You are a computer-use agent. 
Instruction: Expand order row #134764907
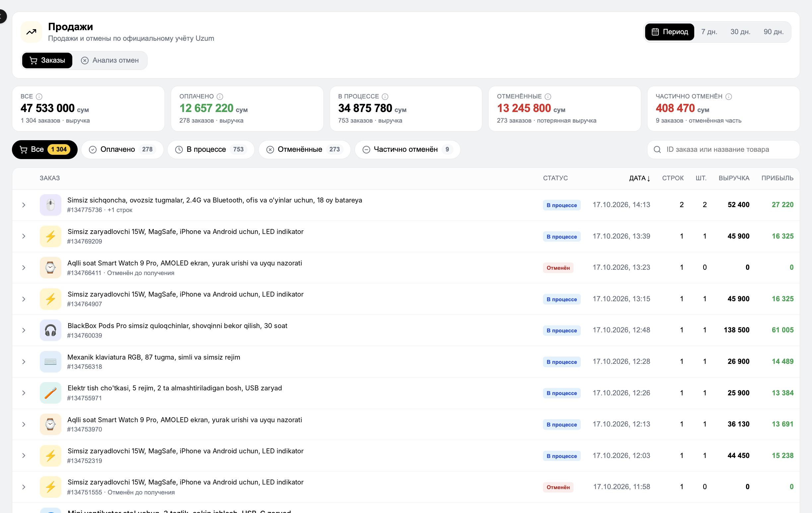pyautogui.click(x=24, y=299)
